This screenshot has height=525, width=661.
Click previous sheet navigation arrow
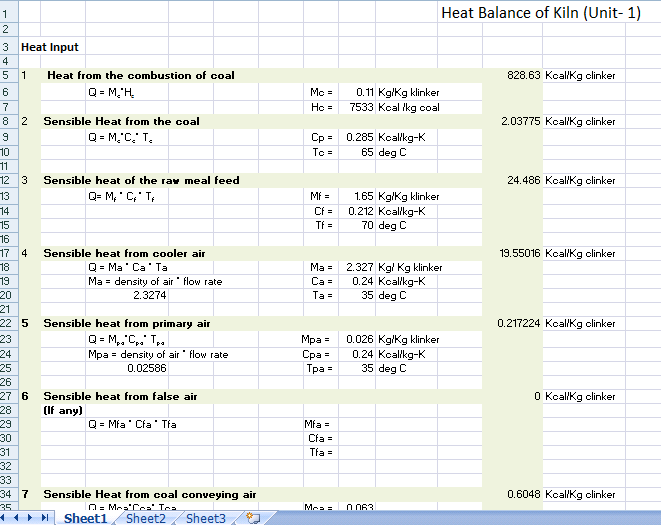tap(16, 517)
